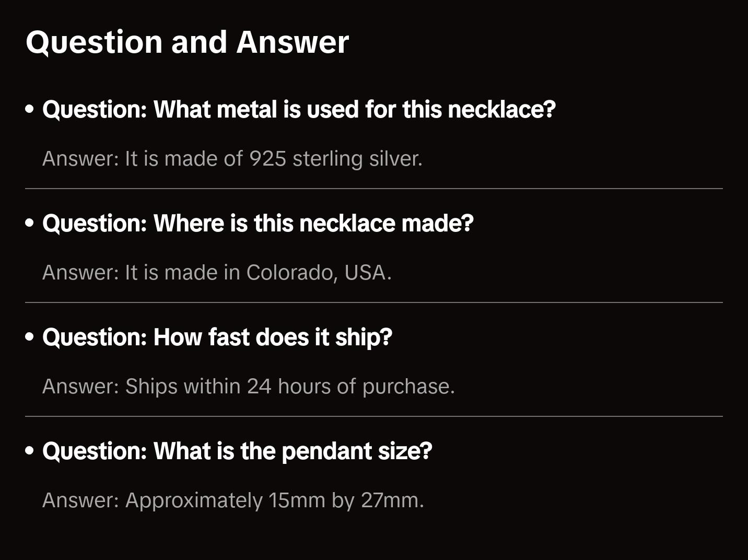Expand the "How fast does it ship?" question
This screenshot has height=560, width=748.
217,337
